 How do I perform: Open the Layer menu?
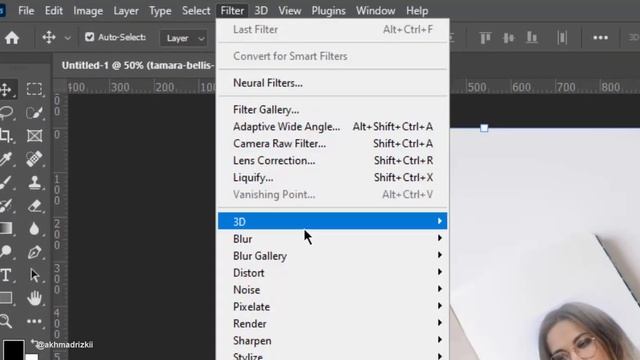point(126,11)
